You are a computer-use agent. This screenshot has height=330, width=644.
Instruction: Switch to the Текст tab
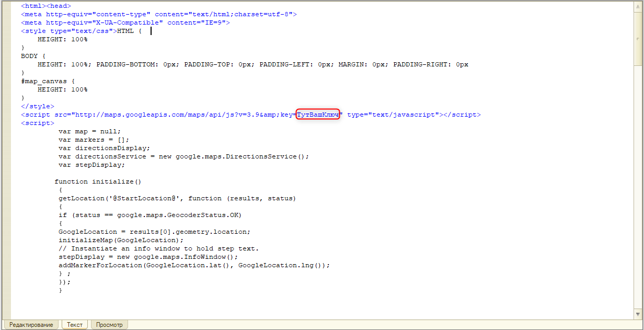point(75,325)
